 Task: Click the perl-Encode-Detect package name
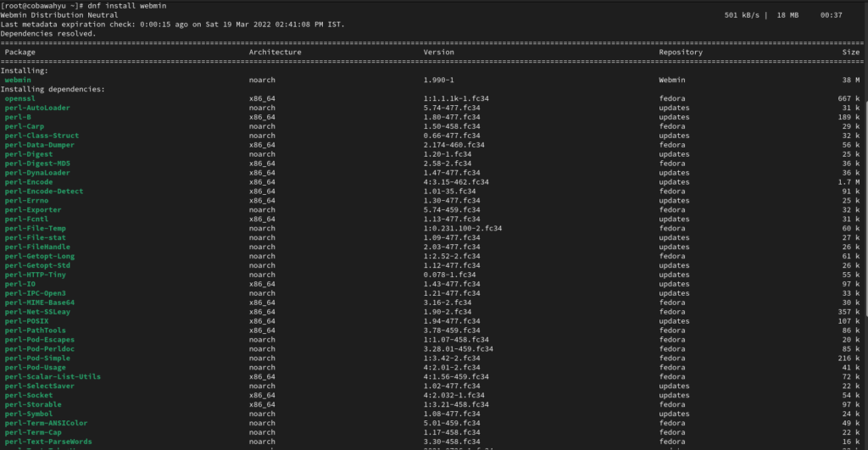pyautogui.click(x=44, y=191)
